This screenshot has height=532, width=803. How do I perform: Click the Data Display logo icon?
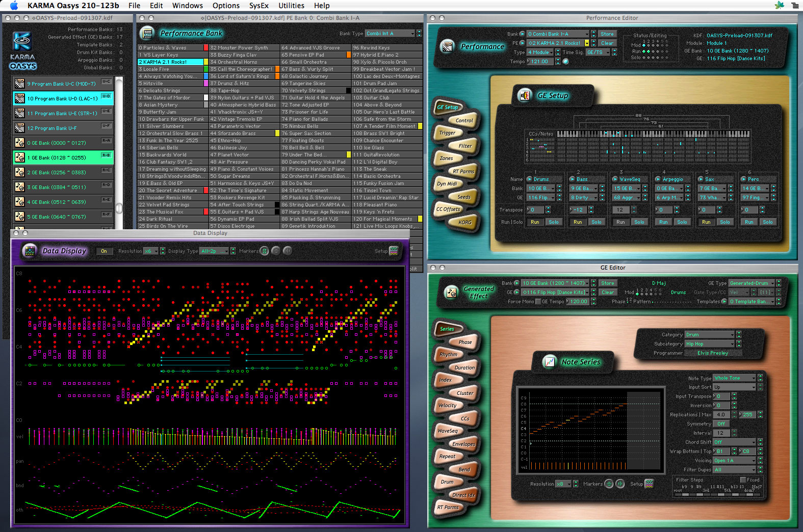click(x=30, y=251)
